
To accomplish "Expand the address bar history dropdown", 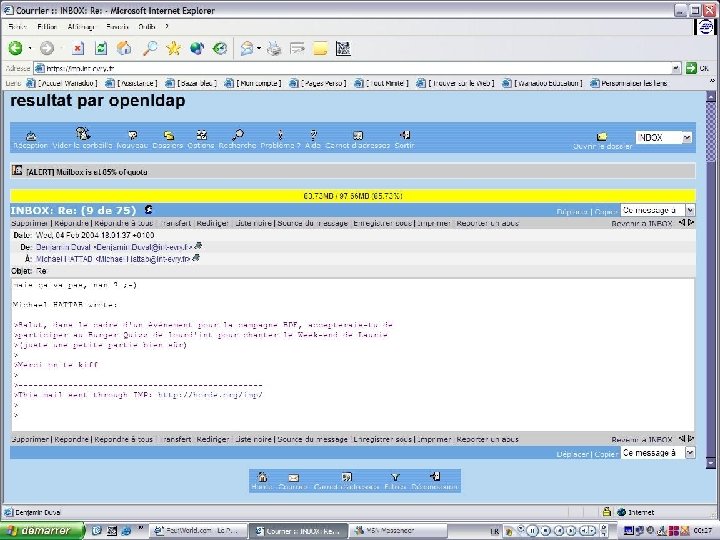I will tap(675, 68).
